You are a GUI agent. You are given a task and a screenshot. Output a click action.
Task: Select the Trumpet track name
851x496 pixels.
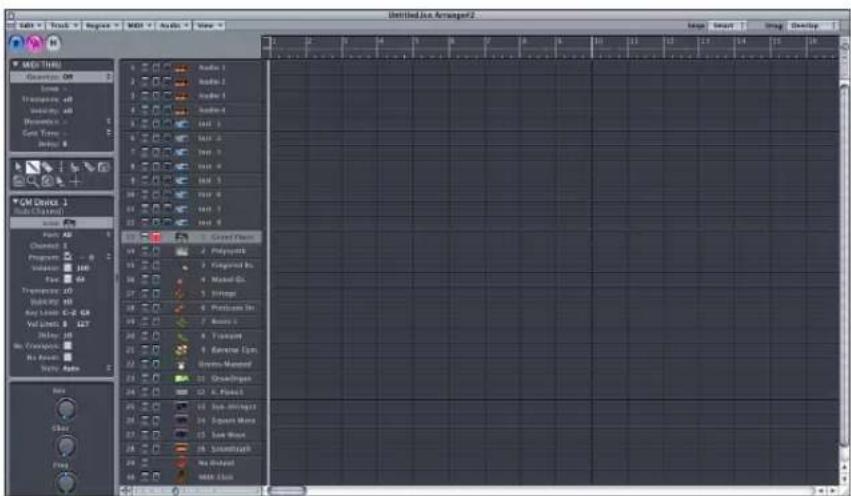227,336
